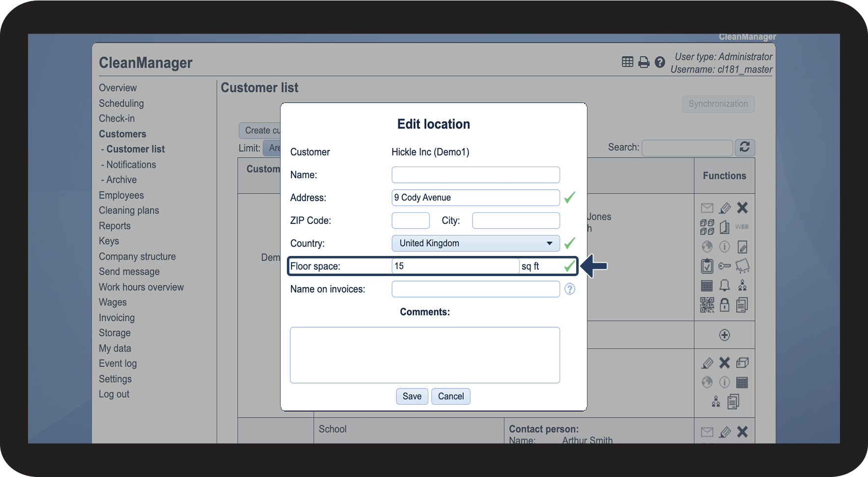This screenshot has width=868, height=477.
Task: Click the people icon right of the bell
Action: (x=742, y=285)
